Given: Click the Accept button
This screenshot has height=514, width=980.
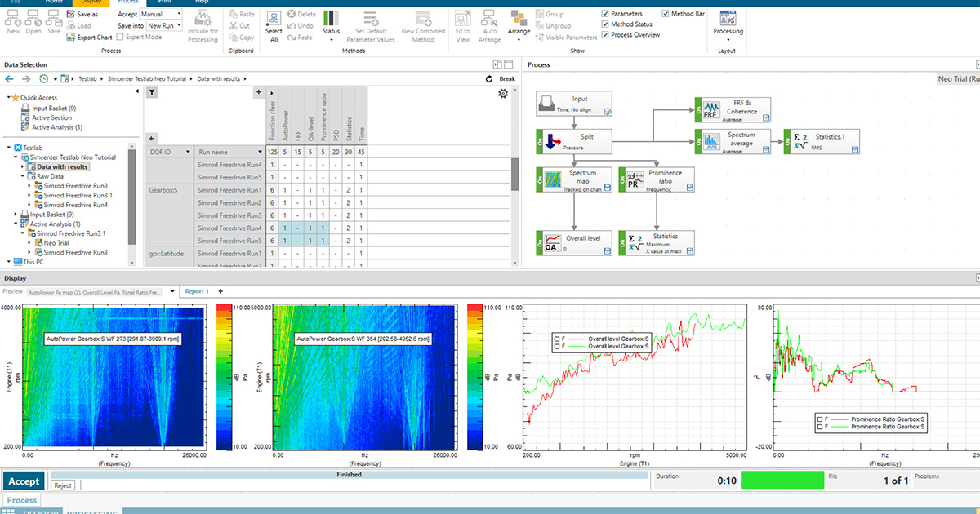Looking at the screenshot, I should click(24, 481).
